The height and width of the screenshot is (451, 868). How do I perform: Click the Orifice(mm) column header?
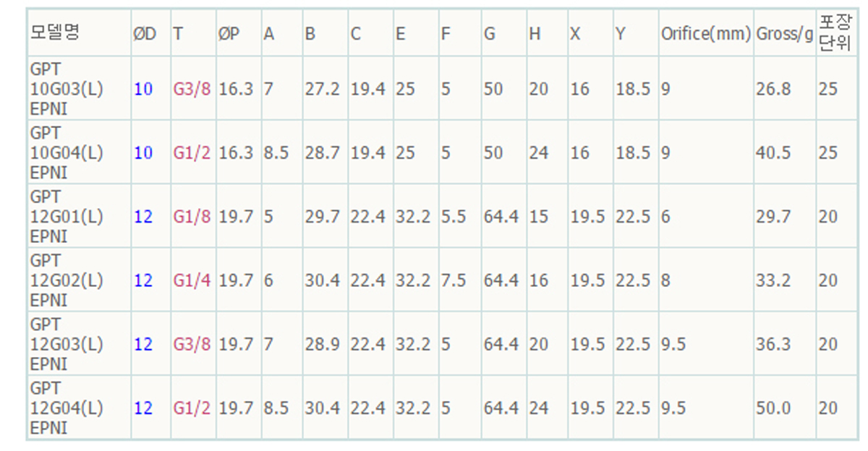(x=706, y=33)
